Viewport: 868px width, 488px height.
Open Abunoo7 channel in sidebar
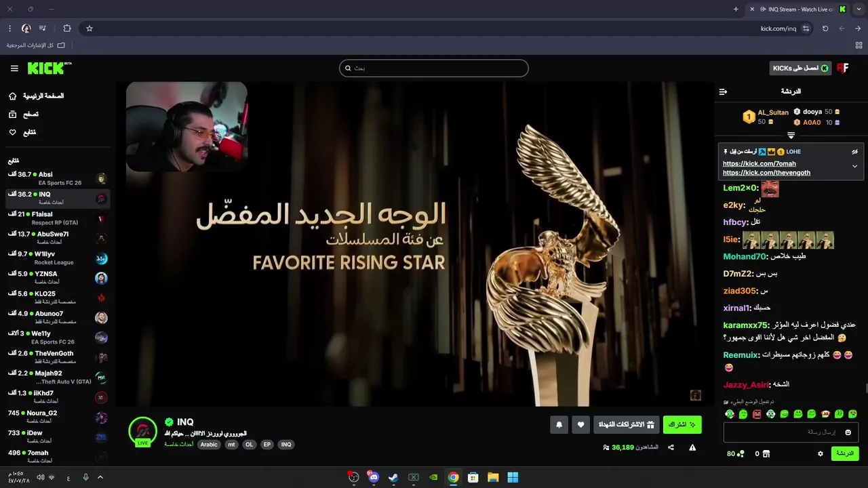coord(58,317)
